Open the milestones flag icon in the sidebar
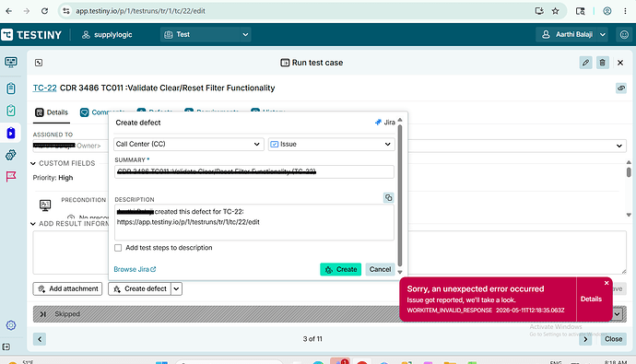Viewport: 636px width, 364px height. point(11,176)
